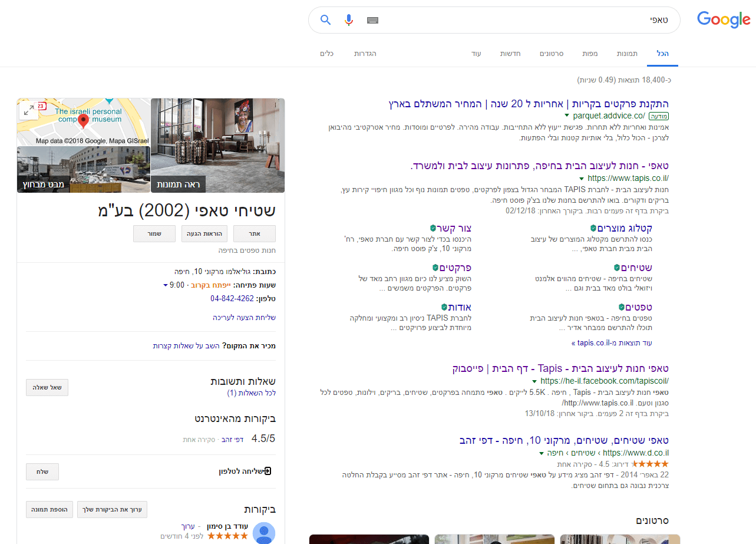Open the ראה תמונות interior photo thumbnail
Image resolution: width=756 pixels, height=544 pixels.
tap(217, 146)
